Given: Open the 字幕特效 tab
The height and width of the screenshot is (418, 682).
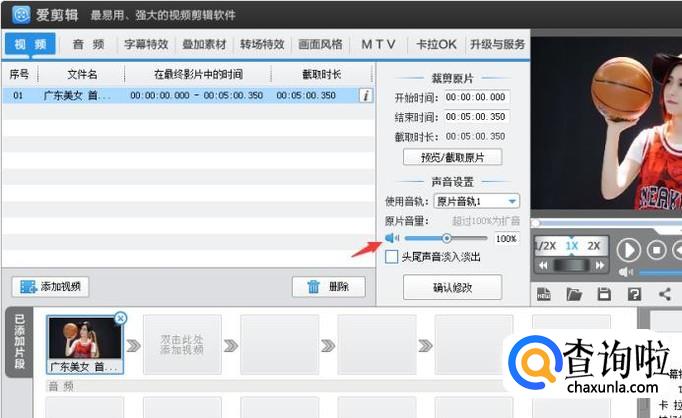Looking at the screenshot, I should [x=146, y=44].
